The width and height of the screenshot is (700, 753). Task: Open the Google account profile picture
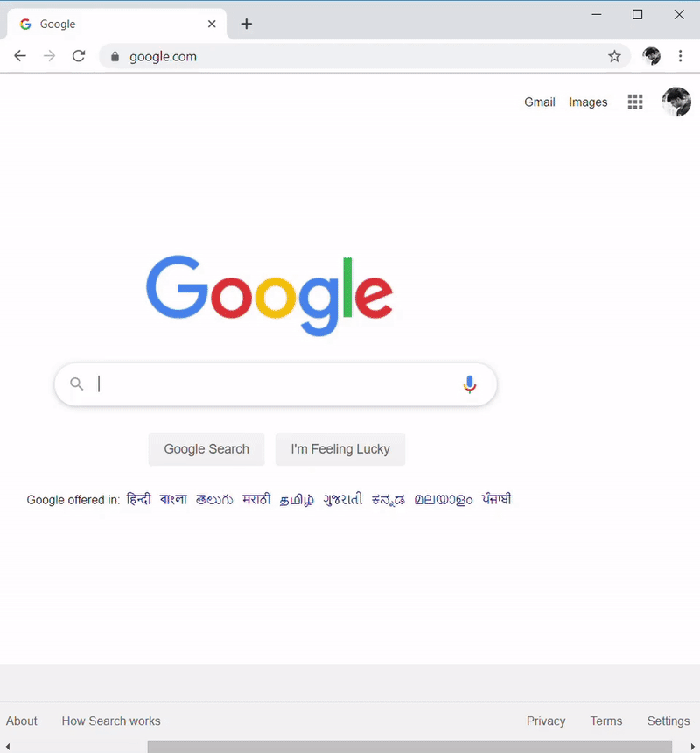pyautogui.click(x=676, y=102)
